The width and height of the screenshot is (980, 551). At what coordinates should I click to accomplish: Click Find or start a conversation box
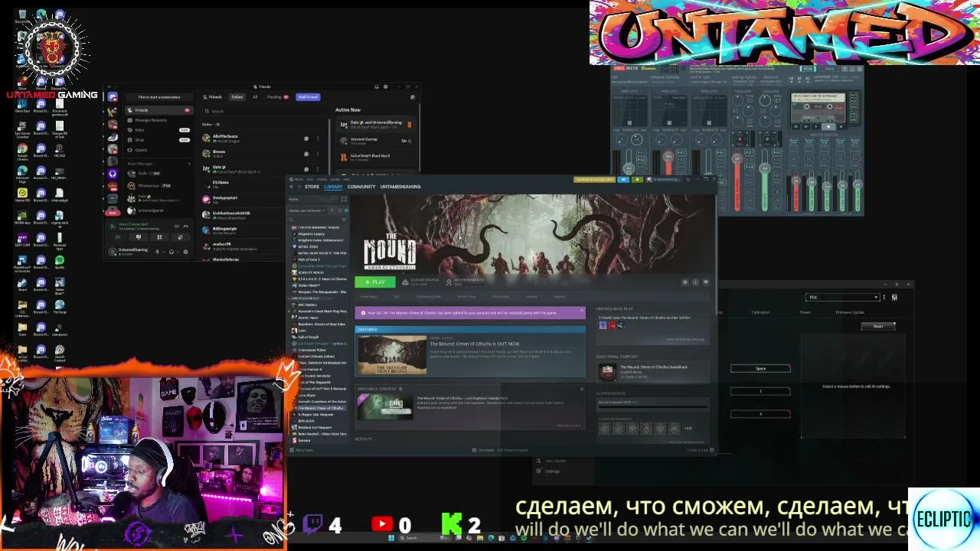coord(159,97)
